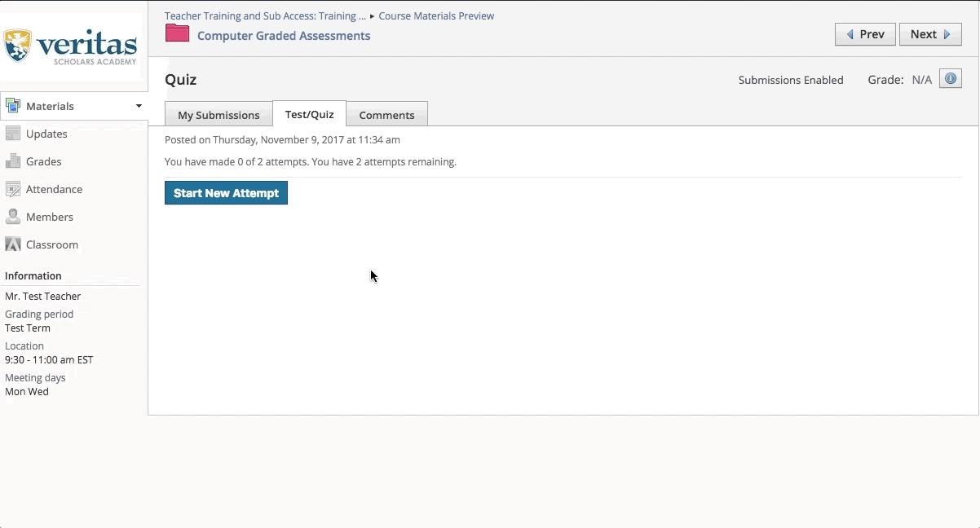Image resolution: width=980 pixels, height=528 pixels.
Task: Open the Comments tab
Action: pyautogui.click(x=387, y=115)
